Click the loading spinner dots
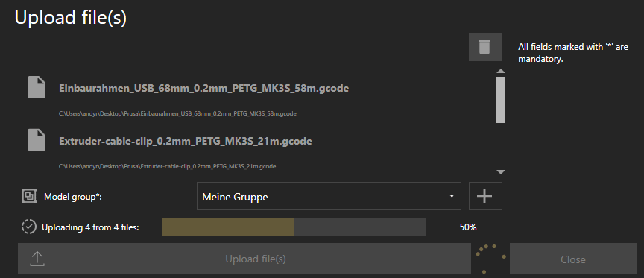Viewport: 644px width, 278px height. (x=490, y=259)
